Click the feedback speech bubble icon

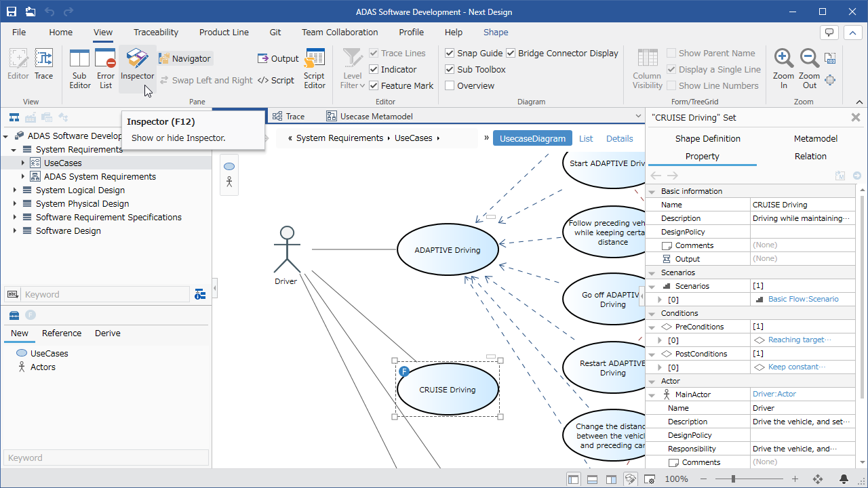[829, 33]
